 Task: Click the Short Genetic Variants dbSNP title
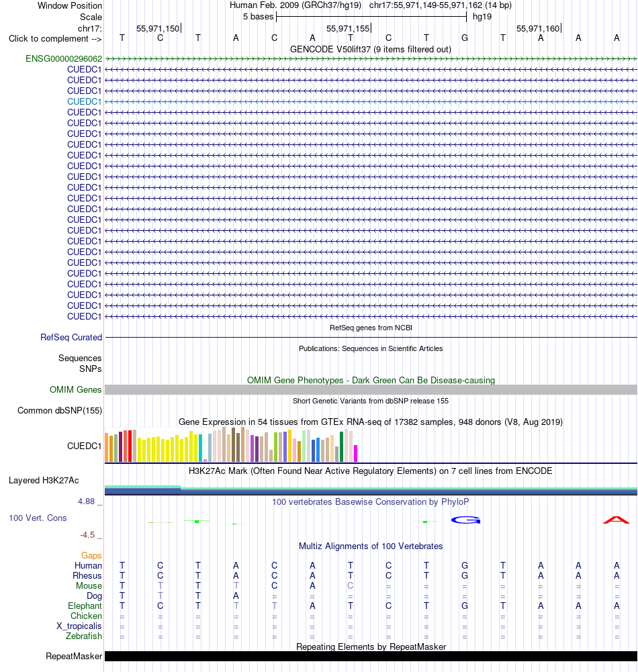click(x=371, y=401)
